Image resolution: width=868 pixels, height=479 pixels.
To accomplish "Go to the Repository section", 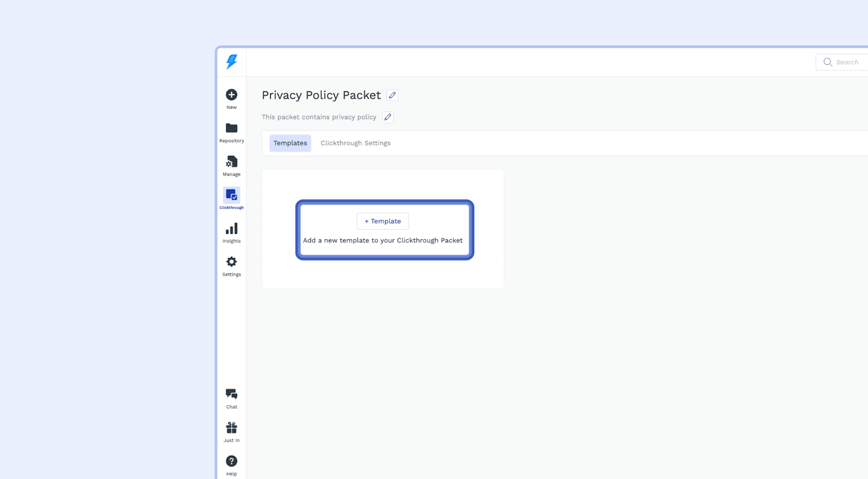I will pos(232,132).
